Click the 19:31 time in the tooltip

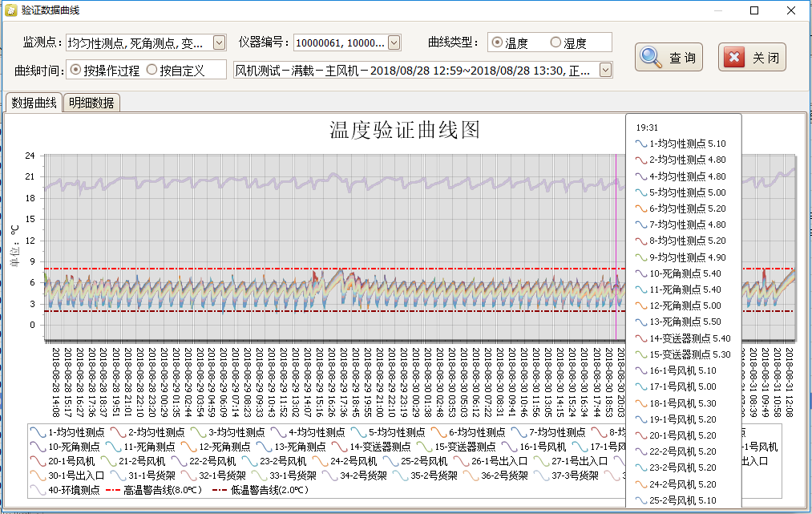[647, 127]
